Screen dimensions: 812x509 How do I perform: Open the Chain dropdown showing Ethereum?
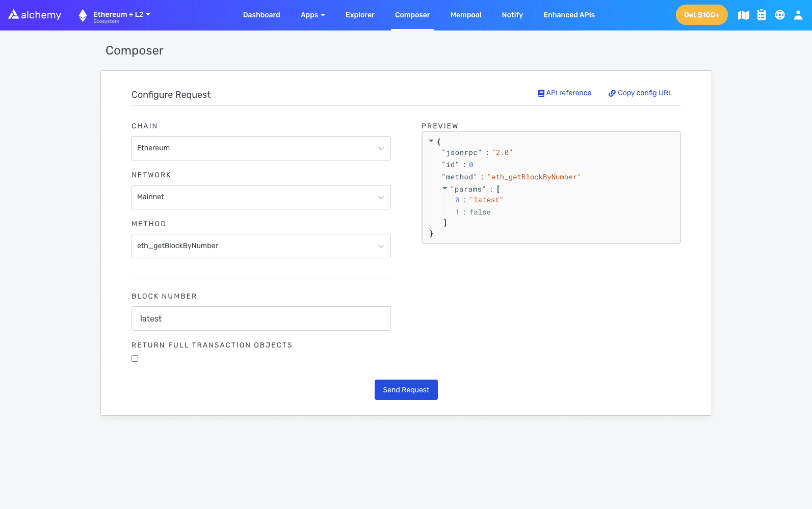pyautogui.click(x=261, y=148)
